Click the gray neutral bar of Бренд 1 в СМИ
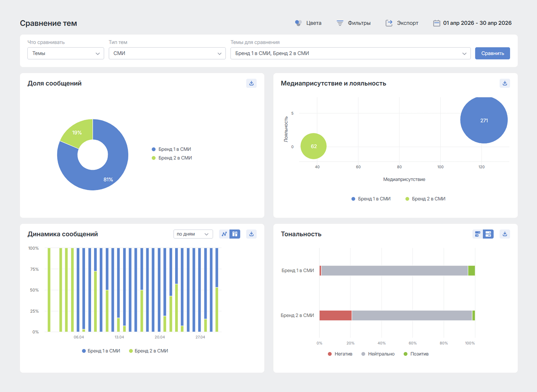537x392 pixels. tap(394, 271)
